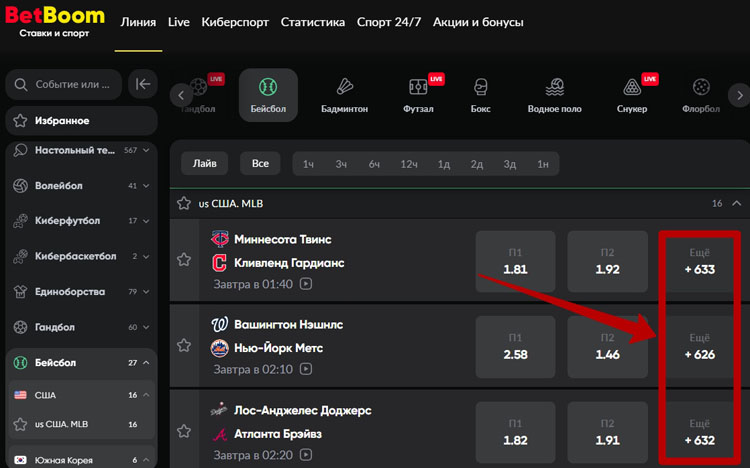Select Бейсбол in the sports carousel
Viewport: 750px width, 468px height.
pyautogui.click(x=268, y=95)
